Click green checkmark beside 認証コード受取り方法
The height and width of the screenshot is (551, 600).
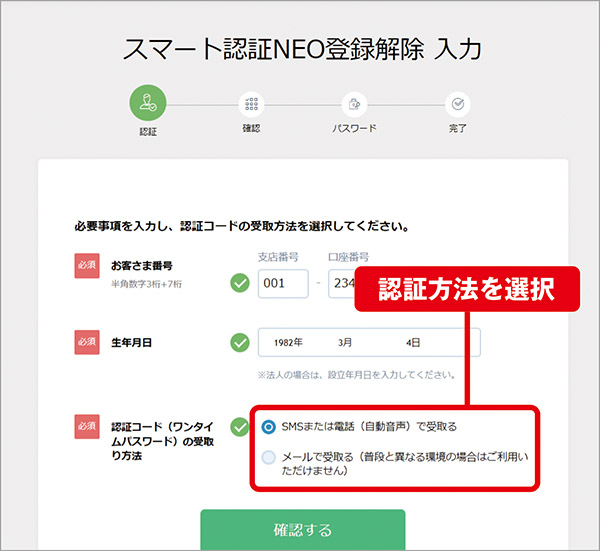[240, 427]
